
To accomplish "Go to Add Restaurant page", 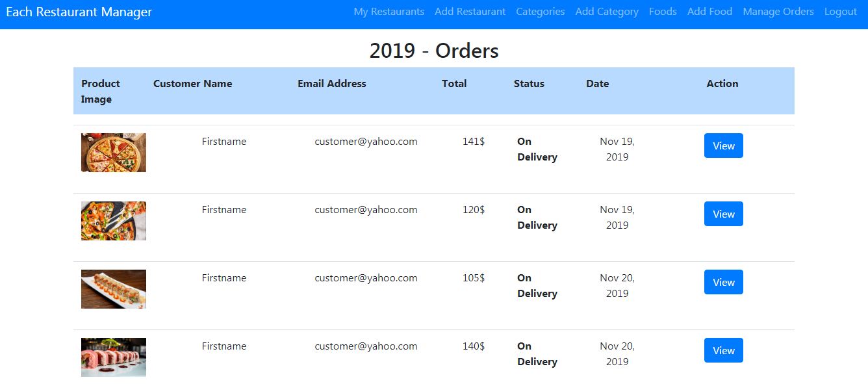I will tap(470, 12).
